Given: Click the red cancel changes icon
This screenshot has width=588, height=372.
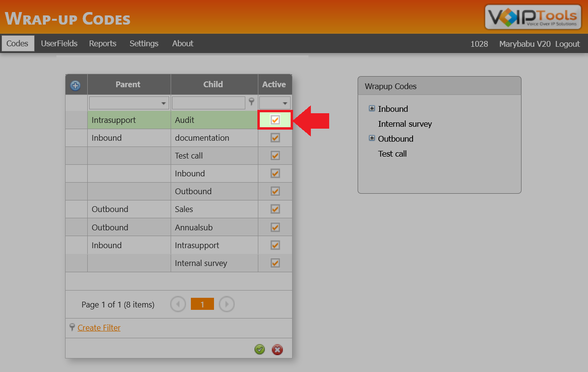Looking at the screenshot, I should pyautogui.click(x=277, y=349).
